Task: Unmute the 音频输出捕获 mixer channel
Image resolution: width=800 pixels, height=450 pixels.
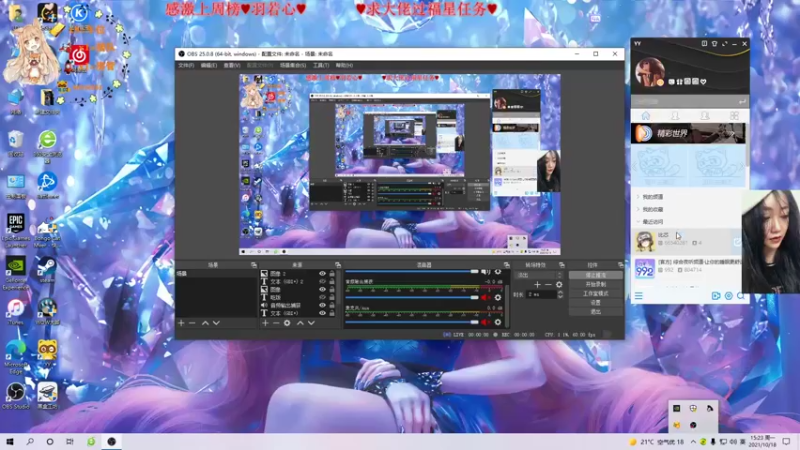Action: [485, 297]
